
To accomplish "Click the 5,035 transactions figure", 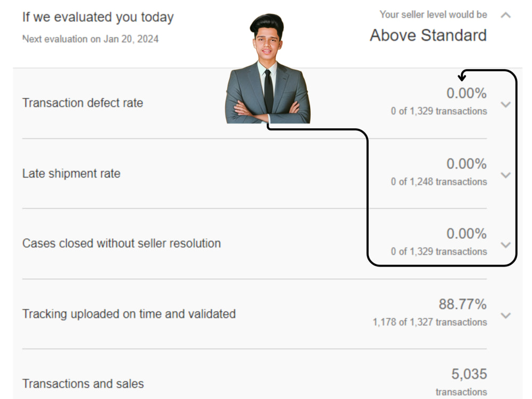I will pos(469,375).
